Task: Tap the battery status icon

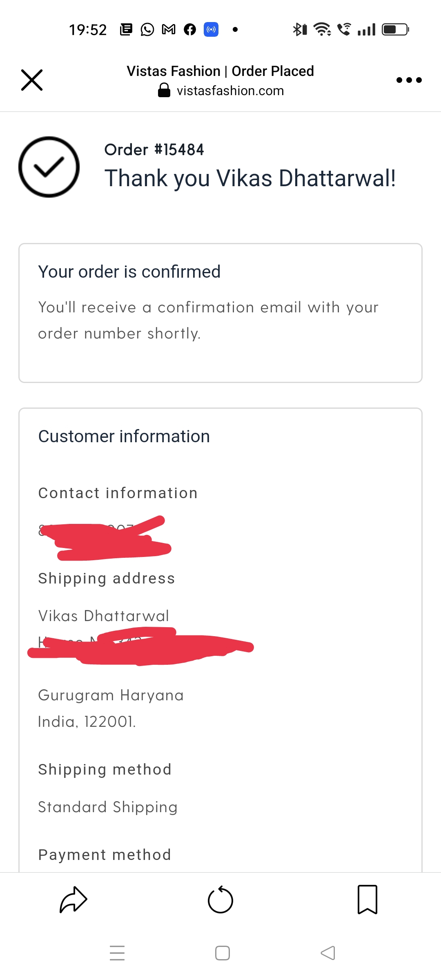Action: [395, 29]
